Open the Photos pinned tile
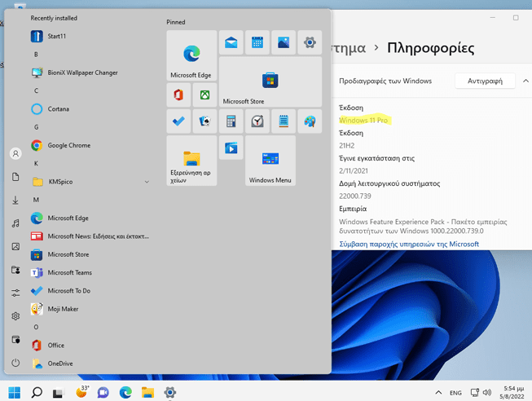This screenshot has height=401, width=532. [x=284, y=42]
